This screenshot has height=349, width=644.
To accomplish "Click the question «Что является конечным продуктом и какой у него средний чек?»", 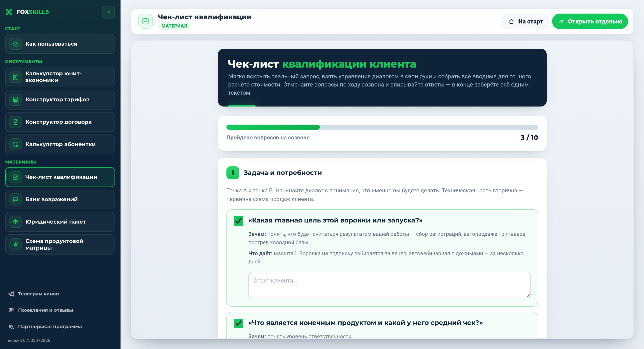I will [365, 323].
